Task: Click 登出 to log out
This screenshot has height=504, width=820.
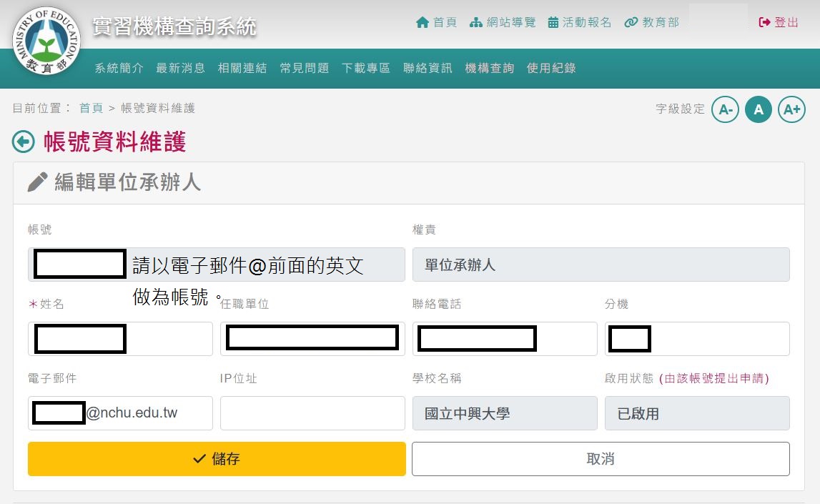Action: [x=779, y=22]
